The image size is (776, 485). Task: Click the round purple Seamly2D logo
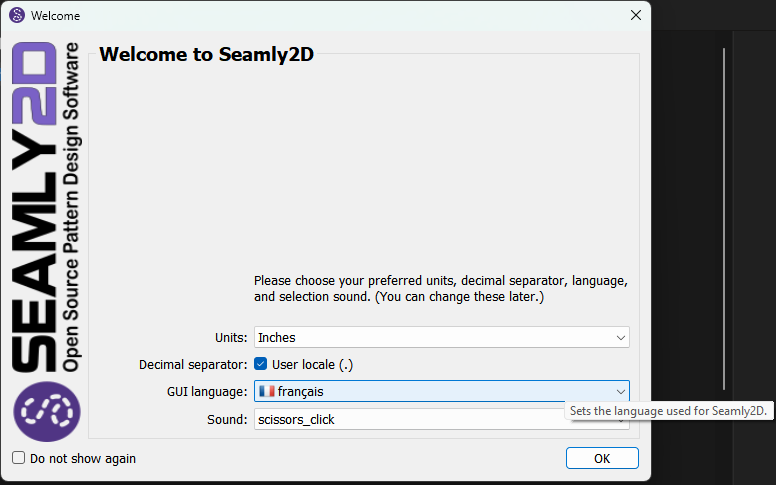(47, 411)
